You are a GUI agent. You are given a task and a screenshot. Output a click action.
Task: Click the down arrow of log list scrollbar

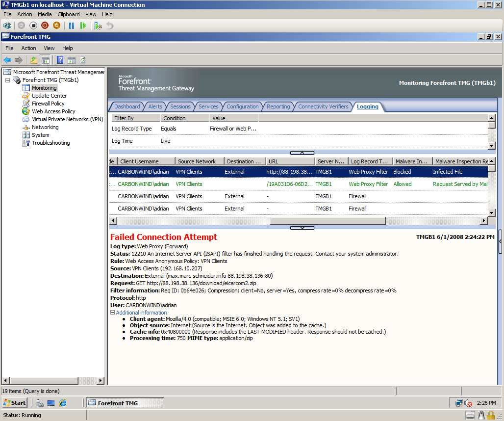491,212
